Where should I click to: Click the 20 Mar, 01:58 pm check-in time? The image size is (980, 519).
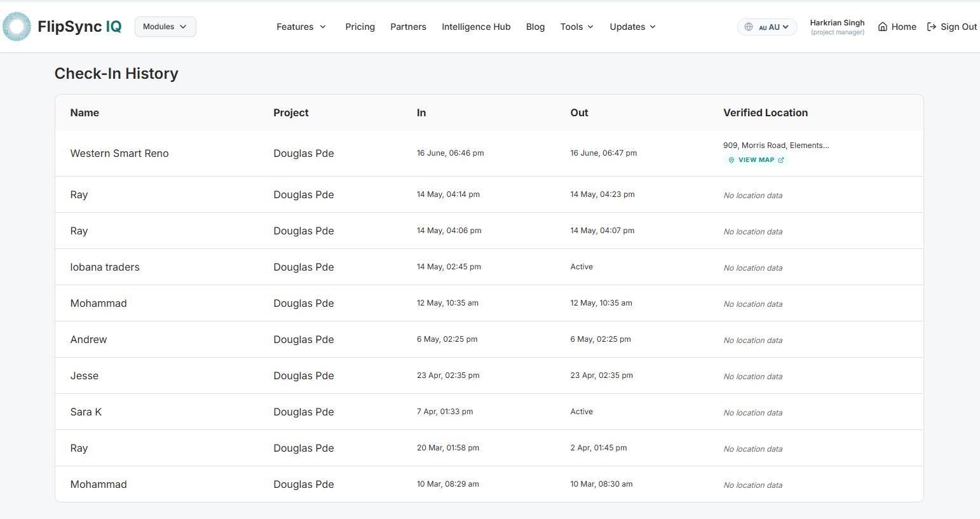[447, 448]
